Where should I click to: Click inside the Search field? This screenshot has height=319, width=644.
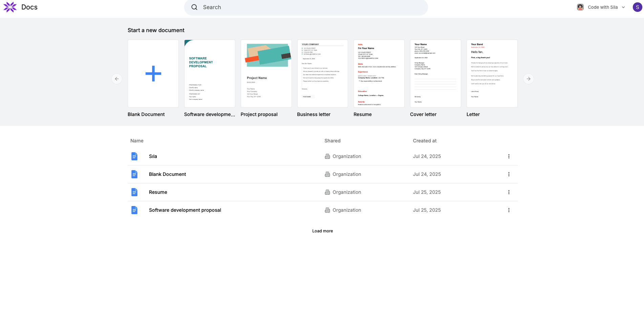(305, 7)
